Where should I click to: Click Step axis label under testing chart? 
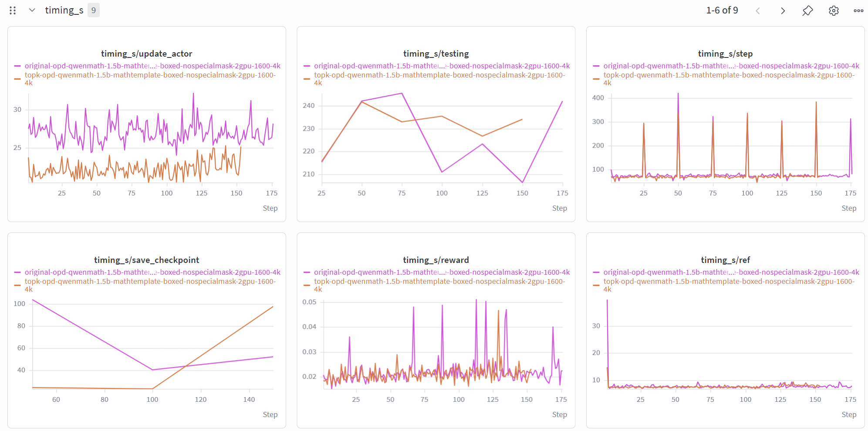click(560, 209)
